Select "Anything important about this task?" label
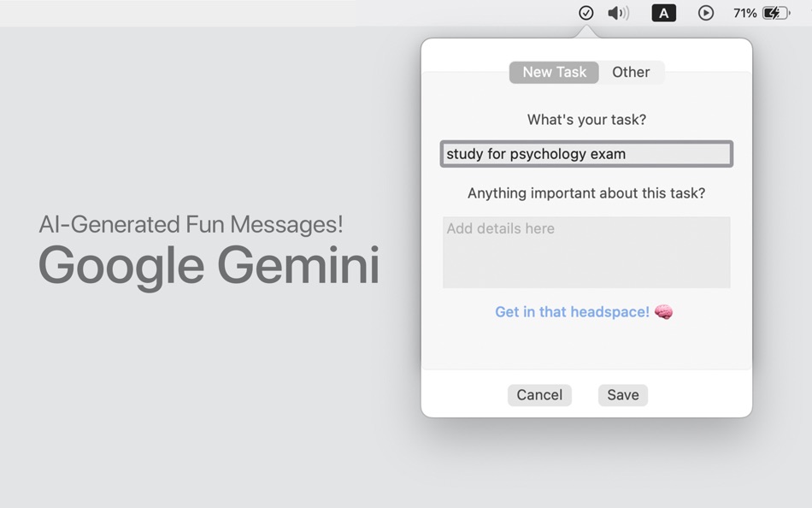 tap(586, 193)
